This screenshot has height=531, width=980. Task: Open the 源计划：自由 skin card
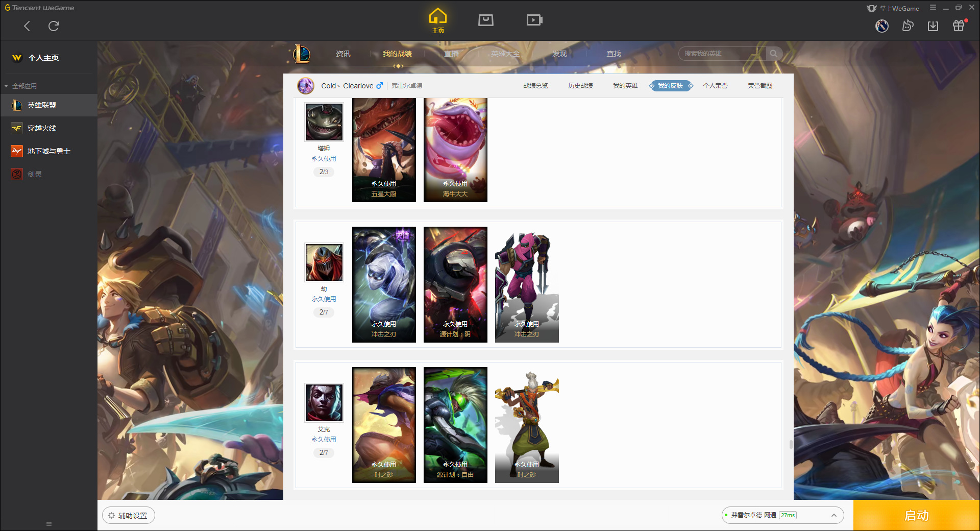coord(455,425)
